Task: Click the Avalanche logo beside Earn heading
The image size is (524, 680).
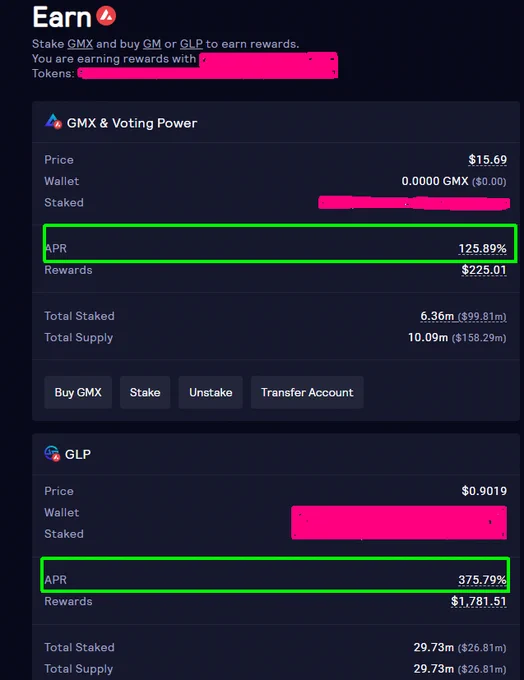Action: tap(106, 16)
